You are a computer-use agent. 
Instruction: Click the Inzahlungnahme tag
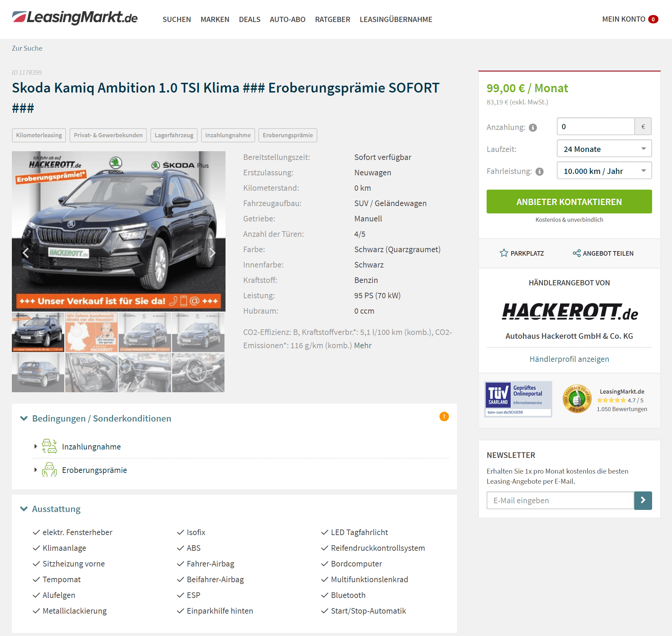click(228, 135)
